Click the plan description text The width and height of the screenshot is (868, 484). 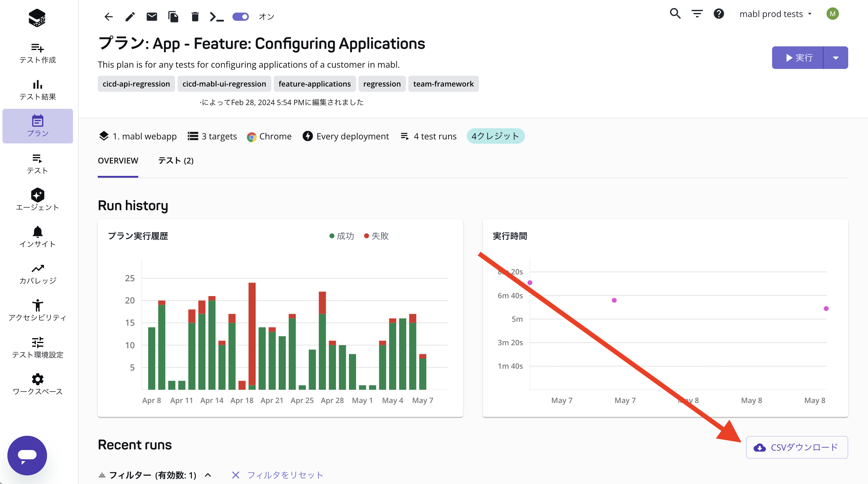249,65
